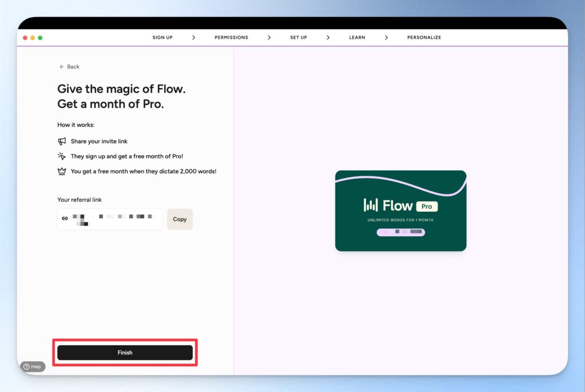This screenshot has height=392, width=585.
Task: Select the Permissions step at the top
Action: [x=231, y=37]
